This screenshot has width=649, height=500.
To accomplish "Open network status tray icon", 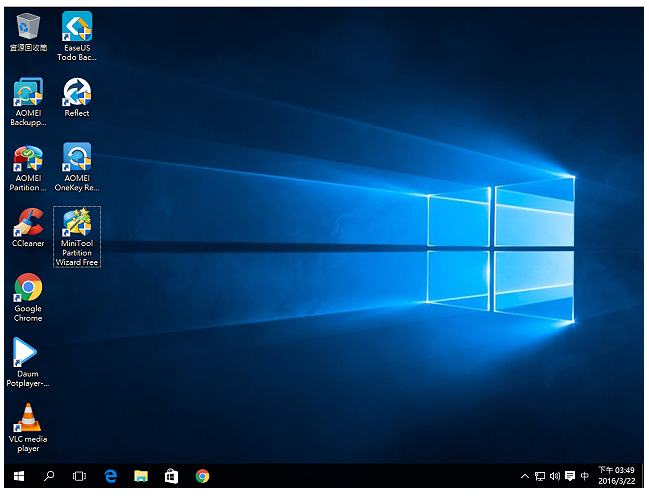I will (x=540, y=476).
